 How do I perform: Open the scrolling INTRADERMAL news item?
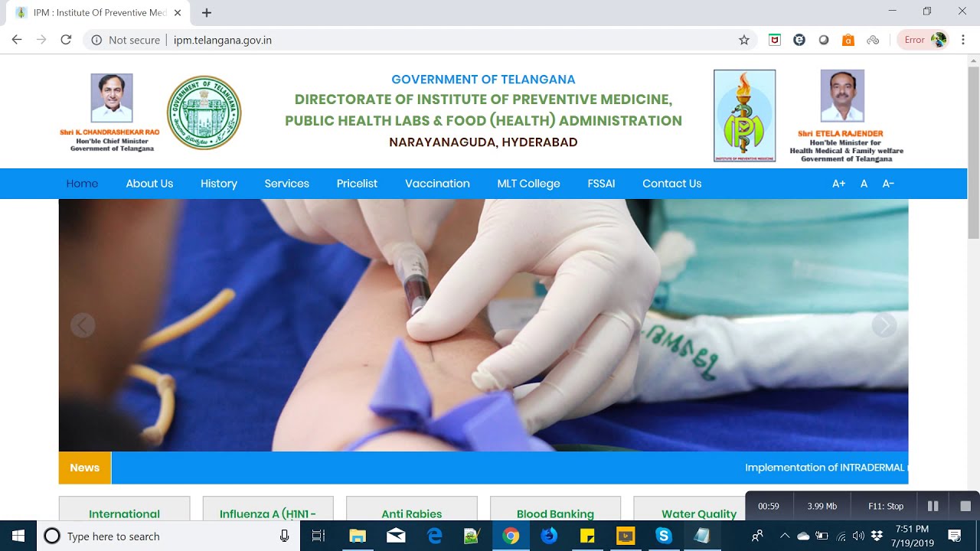click(826, 468)
